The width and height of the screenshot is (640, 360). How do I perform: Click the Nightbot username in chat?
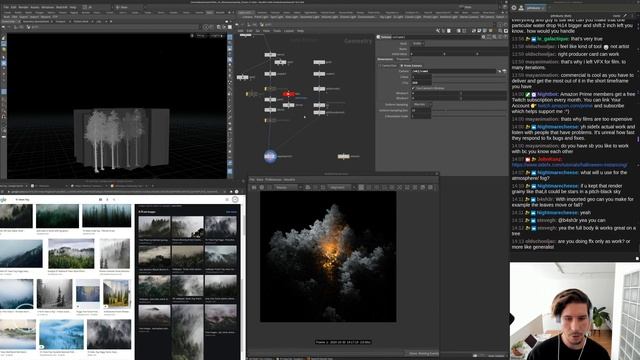pos(547,94)
